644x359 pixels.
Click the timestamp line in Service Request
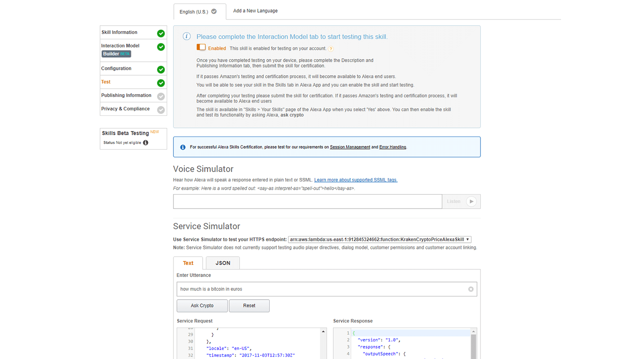click(x=250, y=355)
